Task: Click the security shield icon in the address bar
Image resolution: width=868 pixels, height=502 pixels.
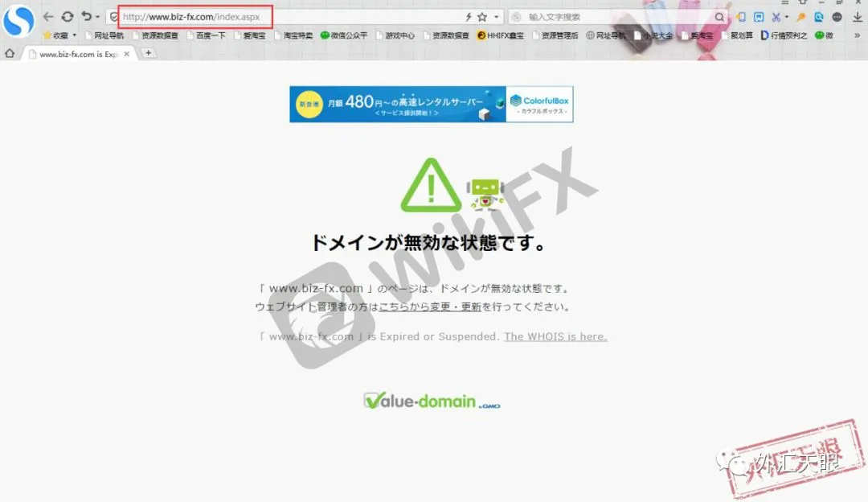Action: pos(114,17)
